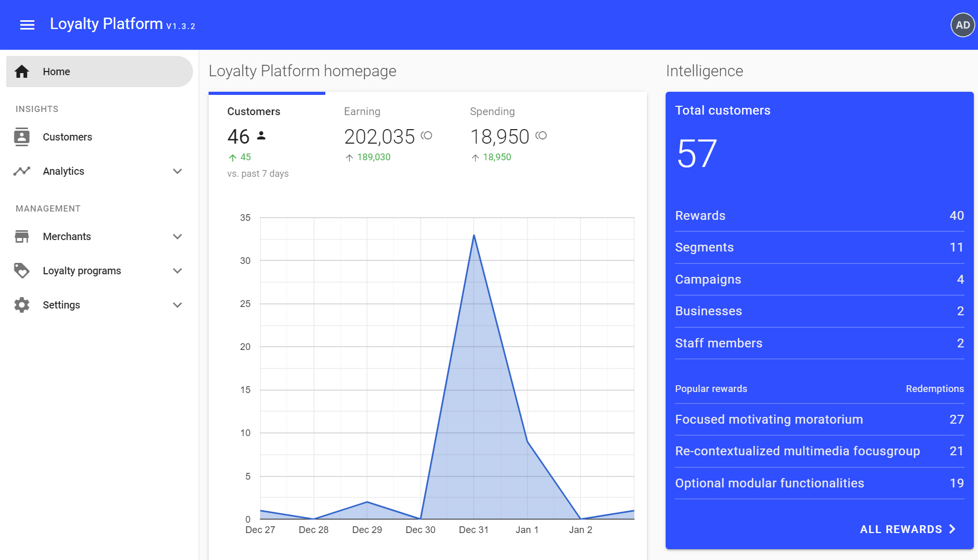Click the INSIGHTS section label
The width and height of the screenshot is (978, 560).
click(37, 109)
